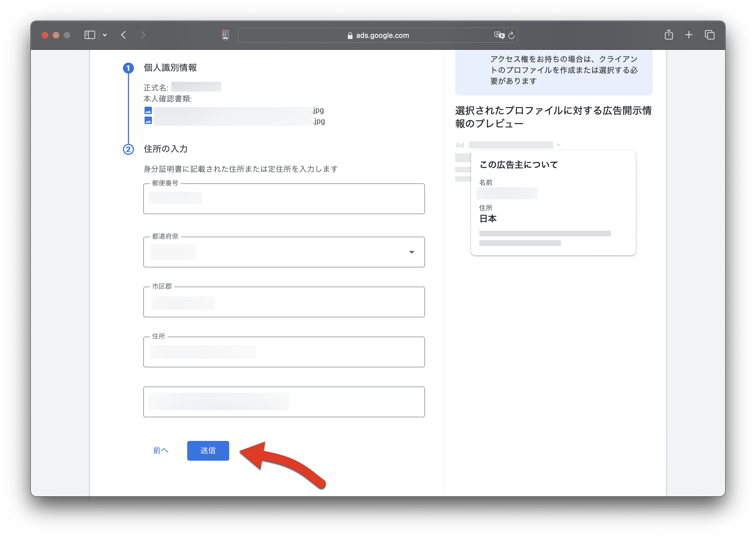This screenshot has width=756, height=537.
Task: Open a new tab with plus icon
Action: point(689,35)
